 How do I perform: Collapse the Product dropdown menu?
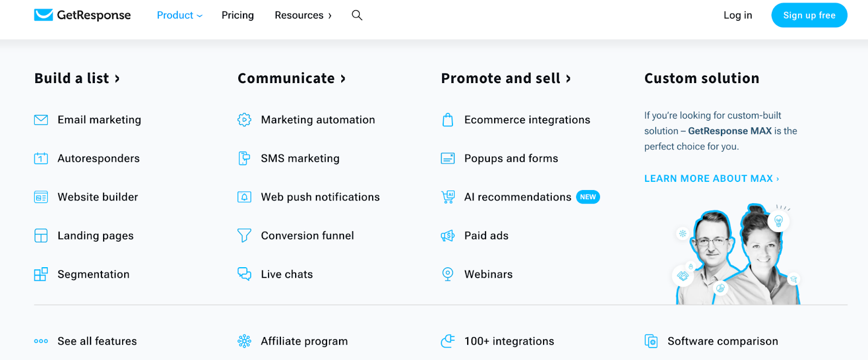pos(180,15)
